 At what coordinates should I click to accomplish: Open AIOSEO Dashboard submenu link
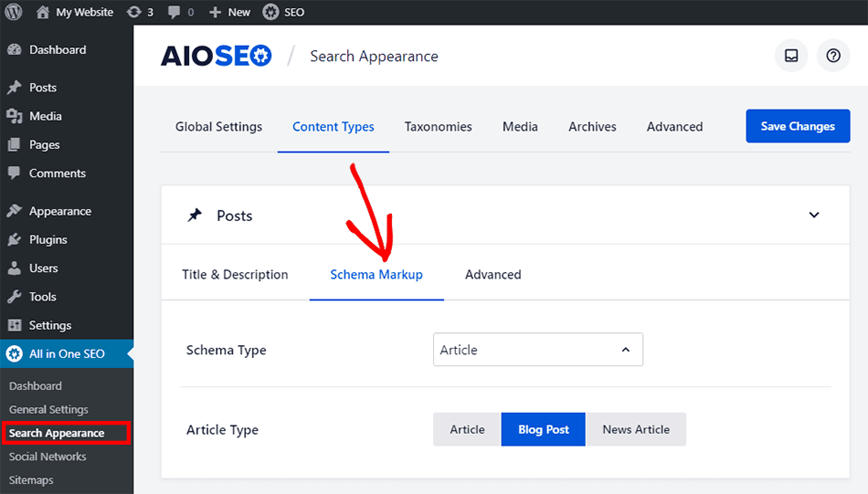pyautogui.click(x=36, y=386)
